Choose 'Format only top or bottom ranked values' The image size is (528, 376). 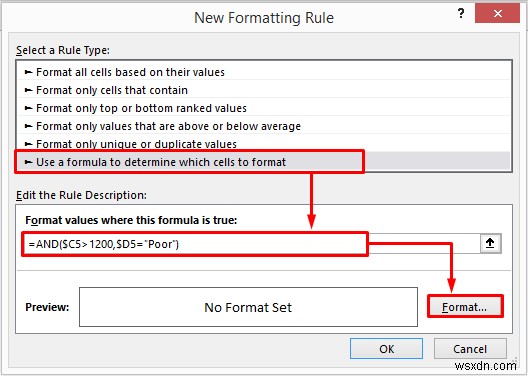[264, 108]
